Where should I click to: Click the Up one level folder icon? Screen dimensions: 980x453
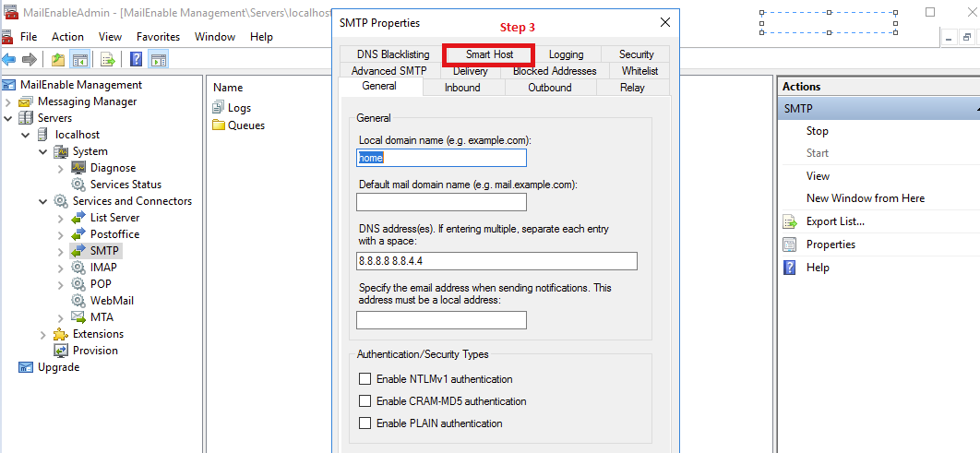coord(58,60)
